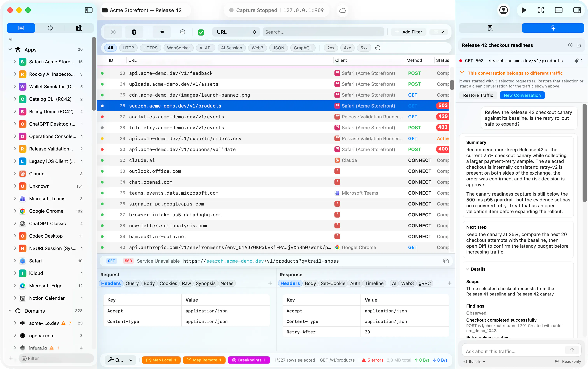Image resolution: width=588 pixels, height=369 pixels.
Task: Toggle the Breakpoints status bar button
Action: point(249,360)
